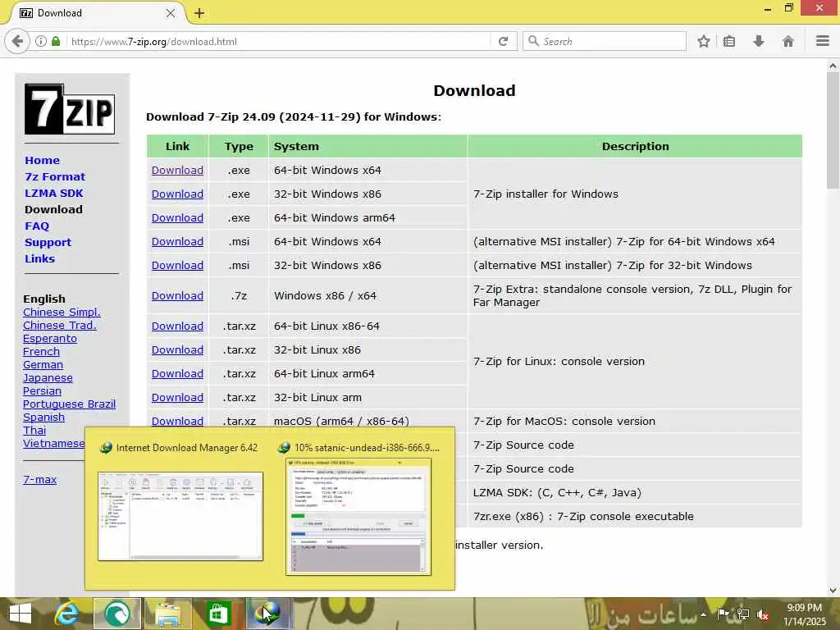Select the Internet Download Manager 6.42 window thumbnail

(180, 516)
